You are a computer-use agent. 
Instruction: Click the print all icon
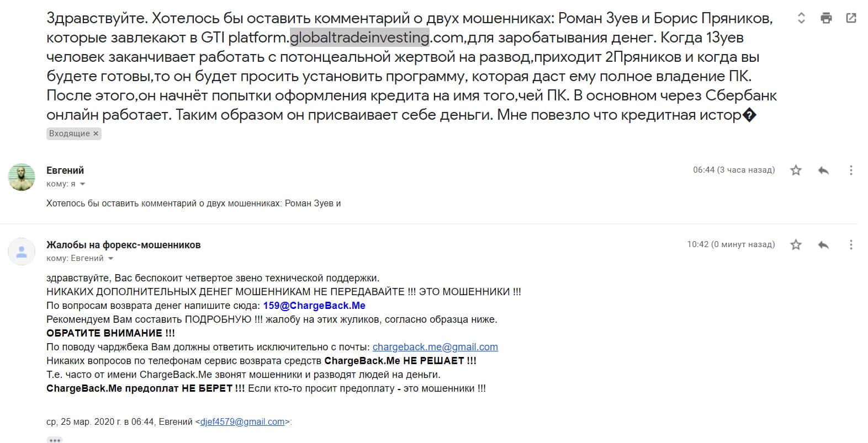[826, 18]
